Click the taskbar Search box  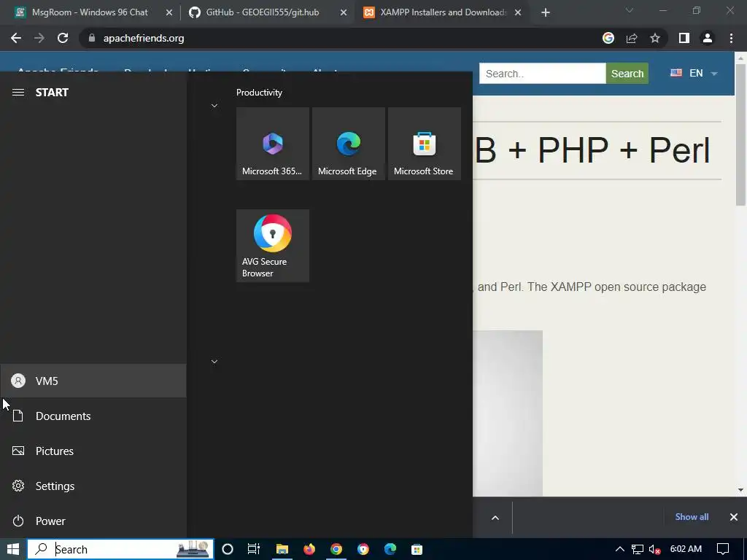tap(120, 549)
